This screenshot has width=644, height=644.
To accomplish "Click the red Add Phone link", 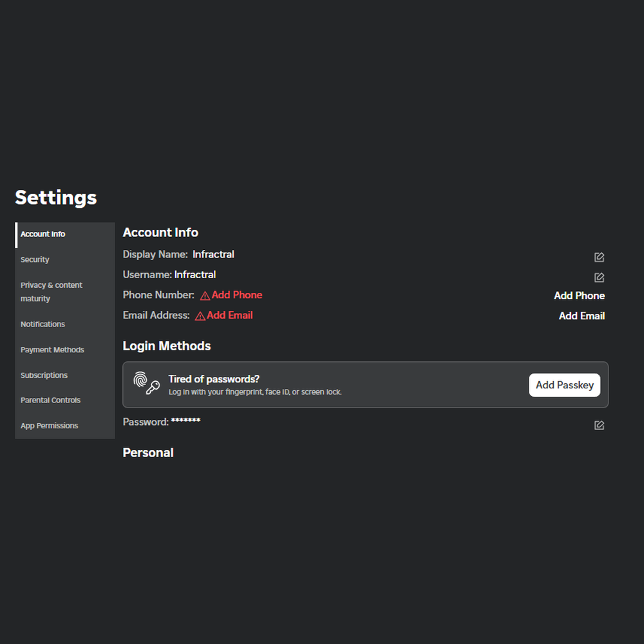I will tap(237, 295).
